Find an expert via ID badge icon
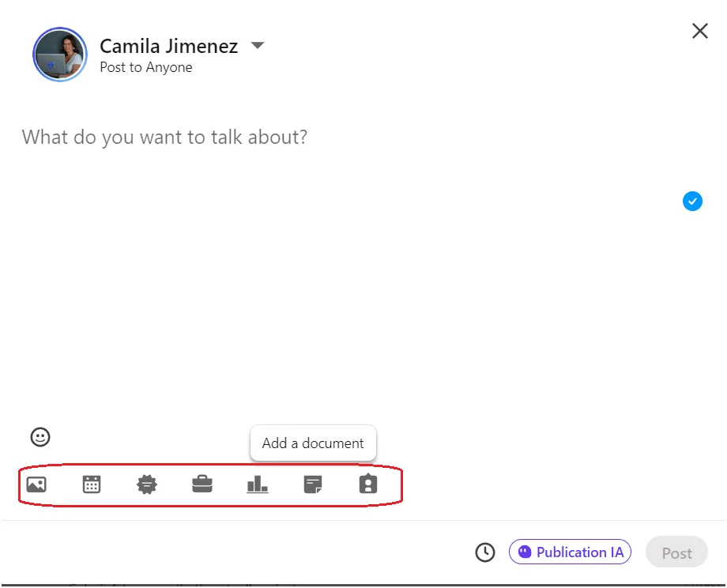The image size is (727, 588). pos(368,484)
